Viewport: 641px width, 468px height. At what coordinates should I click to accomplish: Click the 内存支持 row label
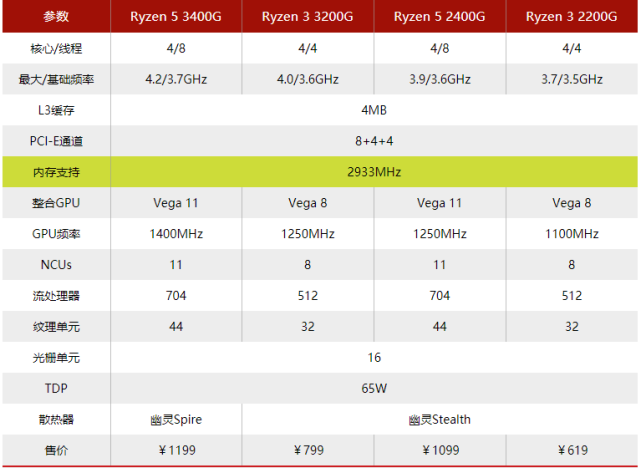pos(56,172)
